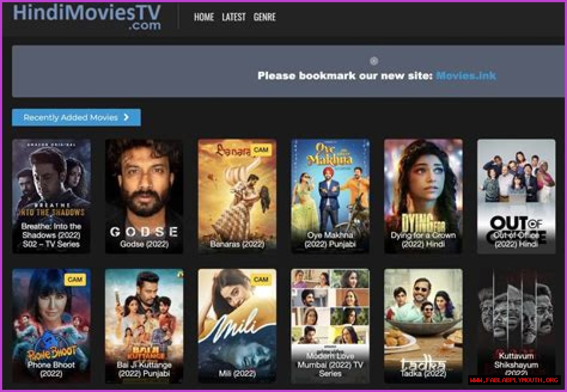Open the Godse (2022) movie thumbnail
Screen dimensions: 567x392
point(144,196)
